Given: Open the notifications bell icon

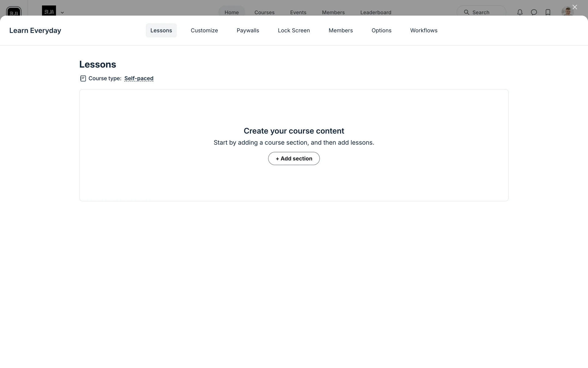Looking at the screenshot, I should pos(520,12).
